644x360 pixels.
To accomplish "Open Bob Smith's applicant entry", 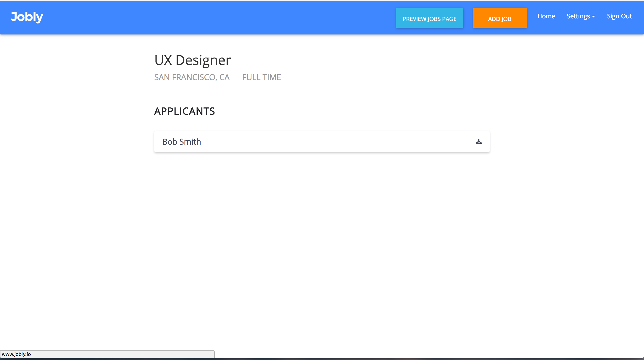I will tap(182, 142).
